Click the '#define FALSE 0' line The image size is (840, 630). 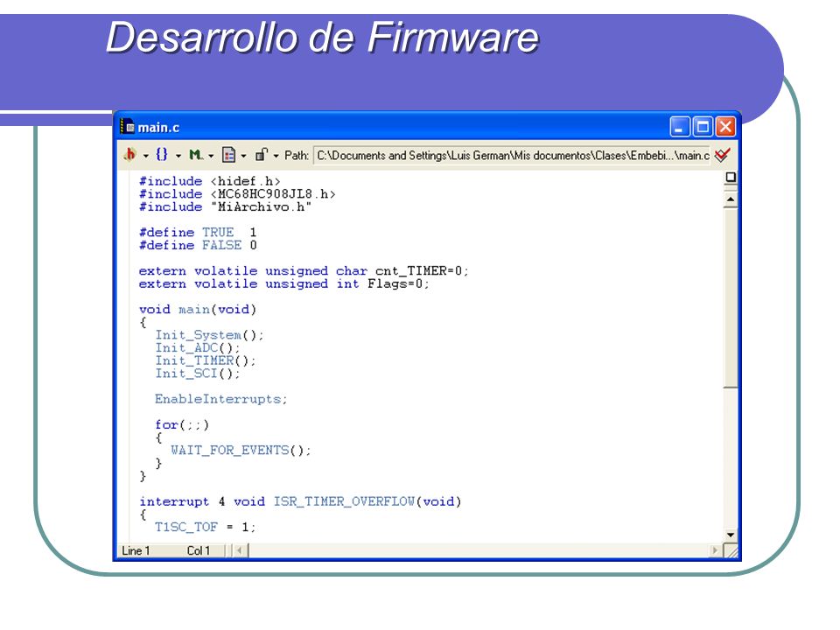click(198, 245)
